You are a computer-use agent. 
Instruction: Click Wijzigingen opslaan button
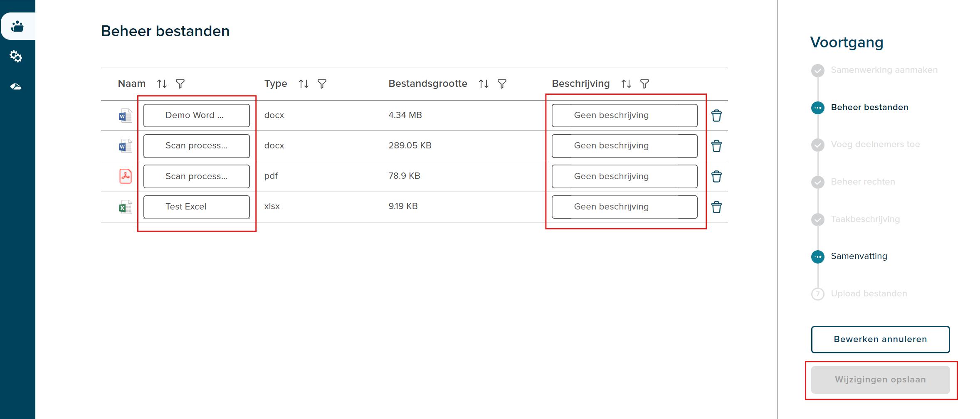pyautogui.click(x=880, y=380)
